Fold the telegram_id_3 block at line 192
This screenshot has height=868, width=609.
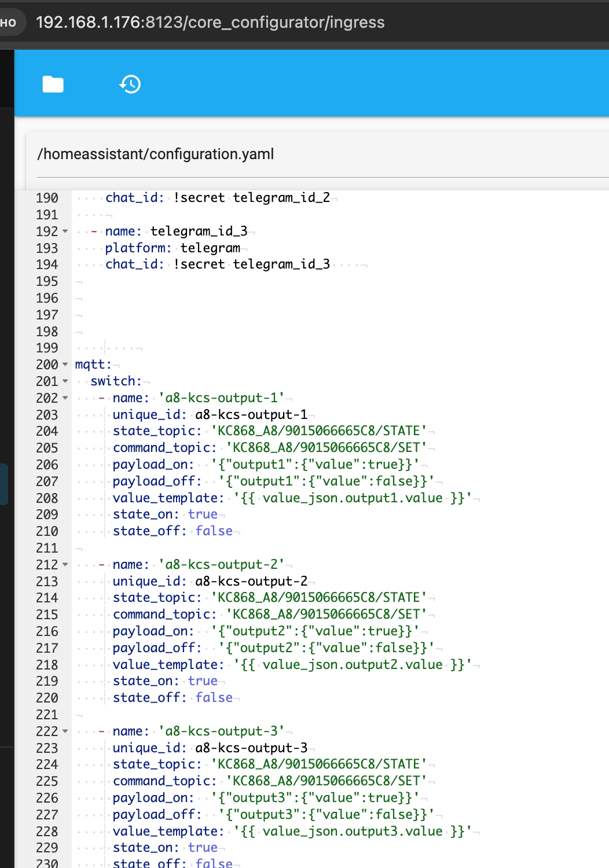click(65, 232)
